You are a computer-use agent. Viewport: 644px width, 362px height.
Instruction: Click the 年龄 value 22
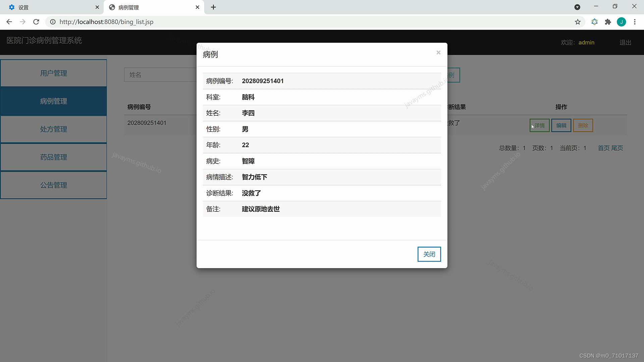tap(246, 145)
